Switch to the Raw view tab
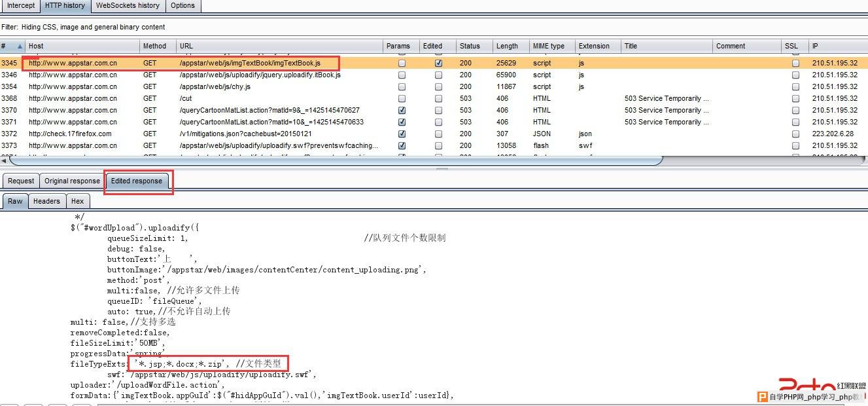Screen dimensions: 868x406 [15, 201]
